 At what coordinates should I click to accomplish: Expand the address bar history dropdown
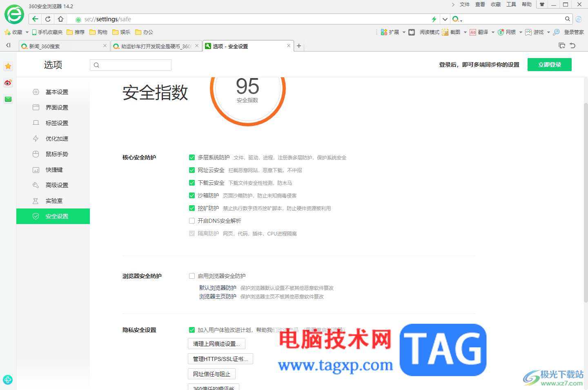[445, 19]
